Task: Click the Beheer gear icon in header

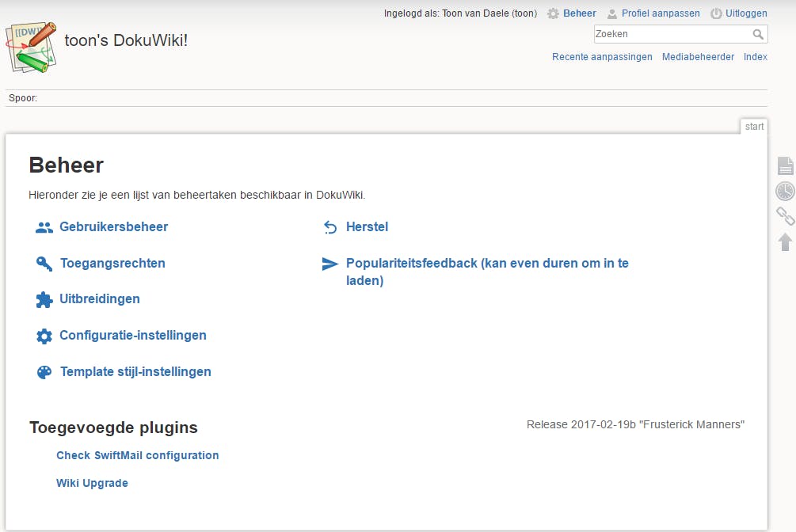Action: pyautogui.click(x=553, y=13)
